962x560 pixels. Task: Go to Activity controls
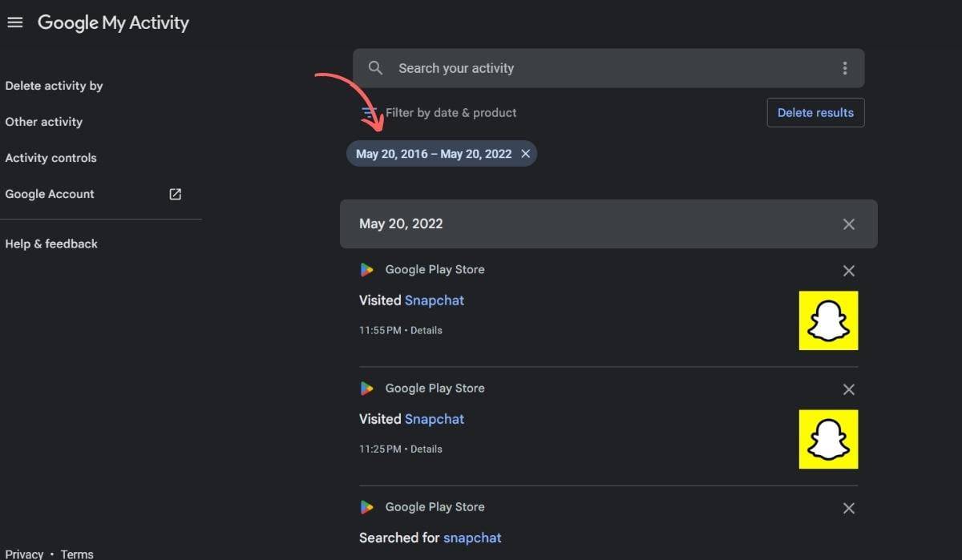[51, 158]
